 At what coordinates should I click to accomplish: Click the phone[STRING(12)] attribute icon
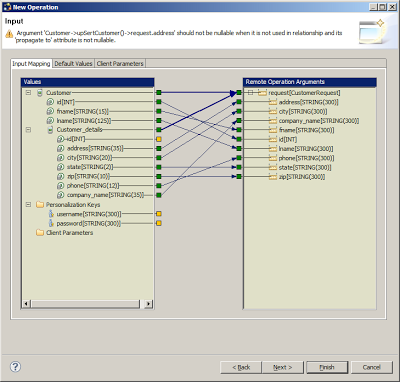click(60, 186)
